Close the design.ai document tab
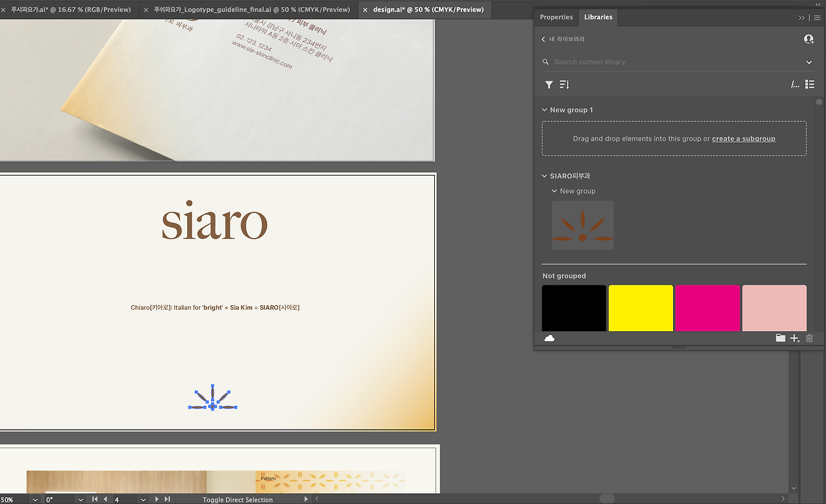The image size is (826, 504). click(365, 10)
